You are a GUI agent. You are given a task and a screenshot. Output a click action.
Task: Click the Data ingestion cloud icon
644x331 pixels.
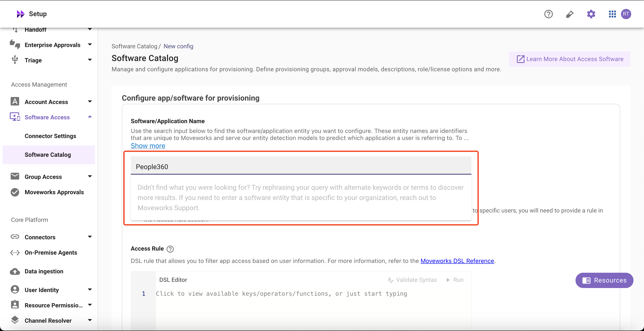15,271
